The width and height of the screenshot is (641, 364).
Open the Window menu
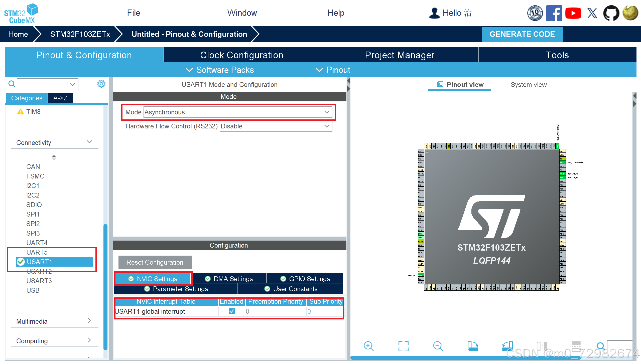[242, 13]
